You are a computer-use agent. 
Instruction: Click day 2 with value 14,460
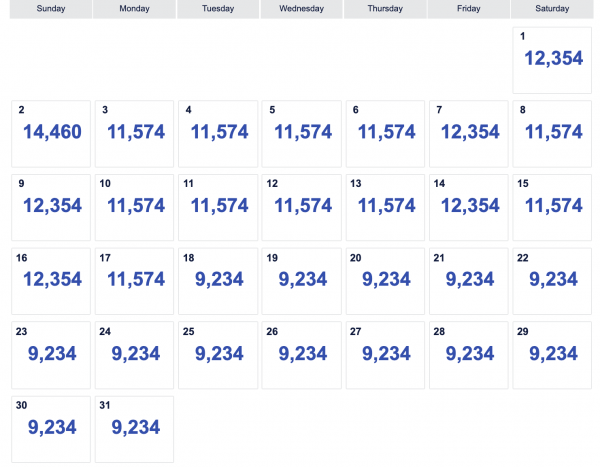click(x=51, y=132)
